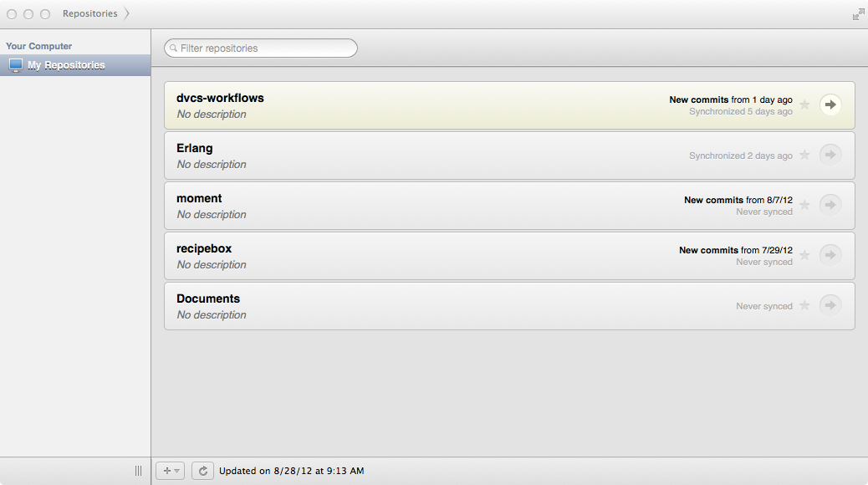Select the recipebox repository name
The height and width of the screenshot is (485, 868).
204,248
